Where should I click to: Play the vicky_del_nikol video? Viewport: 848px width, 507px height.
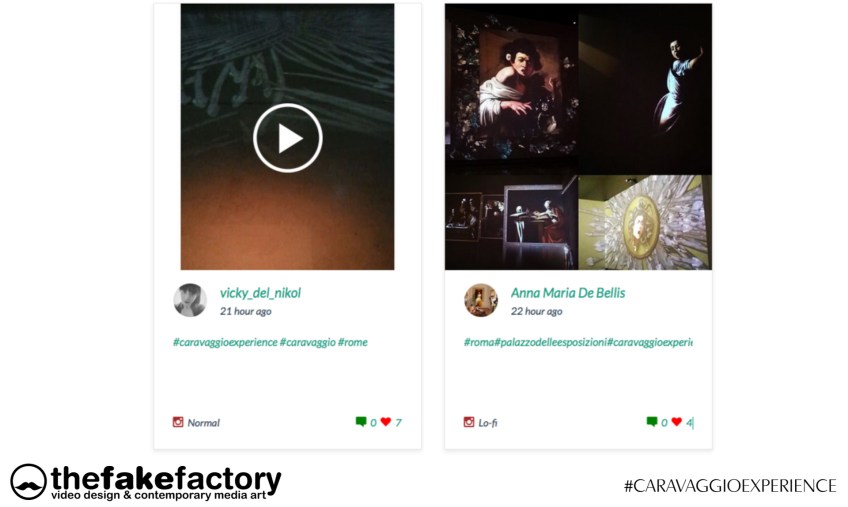coord(288,138)
